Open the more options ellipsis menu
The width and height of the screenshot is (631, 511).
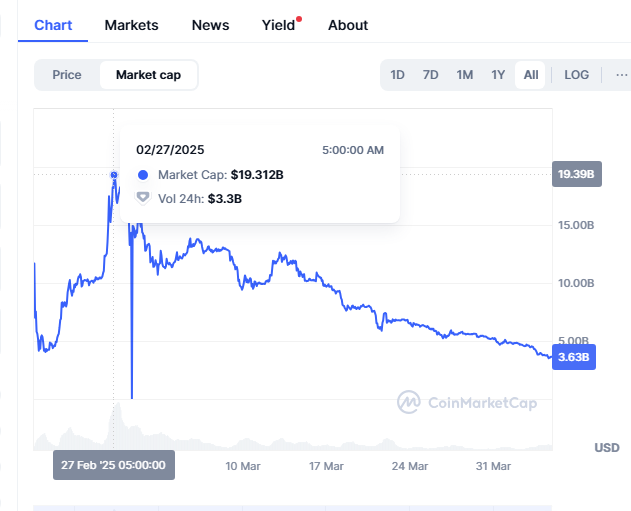pyautogui.click(x=621, y=75)
